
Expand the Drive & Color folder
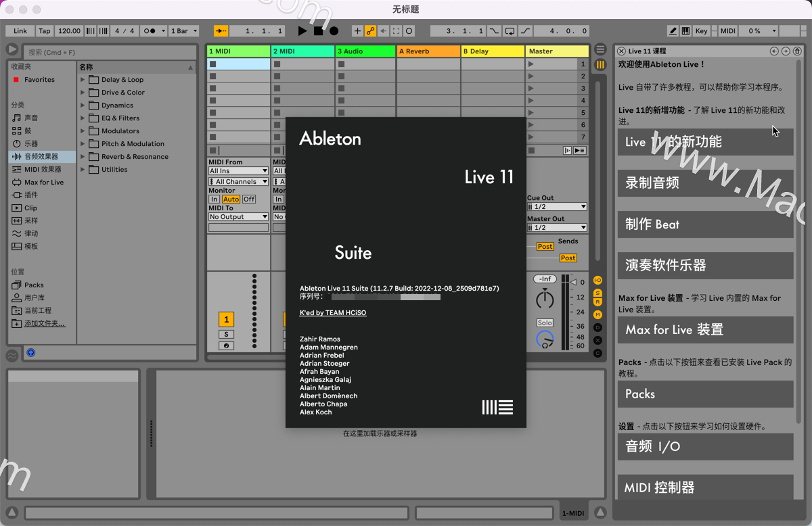pos(83,92)
